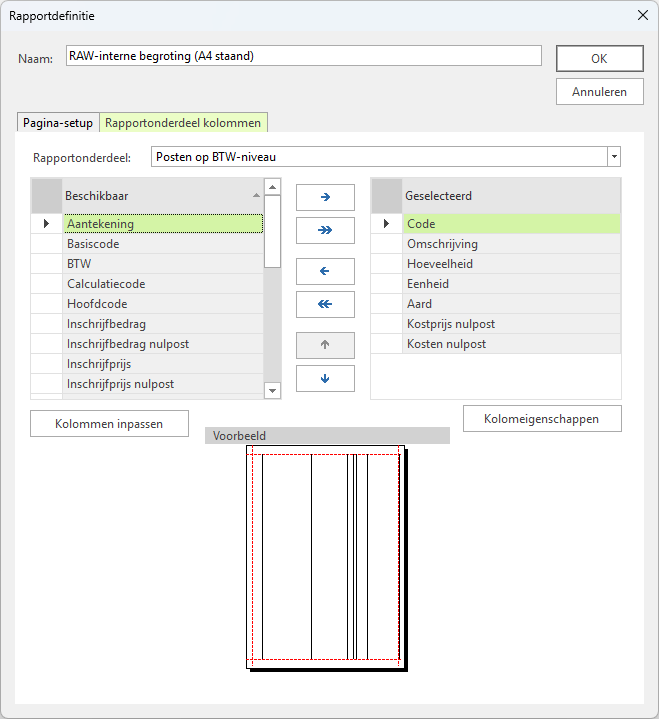Click into the Naam text field
Image resolution: width=659 pixels, height=719 pixels.
pyautogui.click(x=303, y=56)
